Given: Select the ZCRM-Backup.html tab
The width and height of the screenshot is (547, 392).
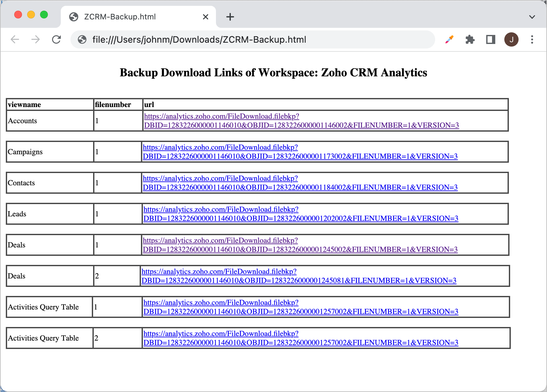Looking at the screenshot, I should point(138,17).
